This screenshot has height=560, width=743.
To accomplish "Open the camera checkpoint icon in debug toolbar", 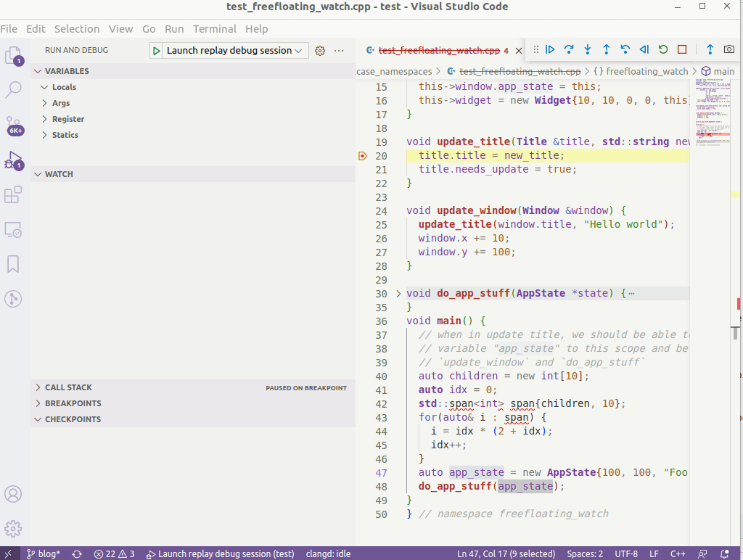I will [730, 49].
